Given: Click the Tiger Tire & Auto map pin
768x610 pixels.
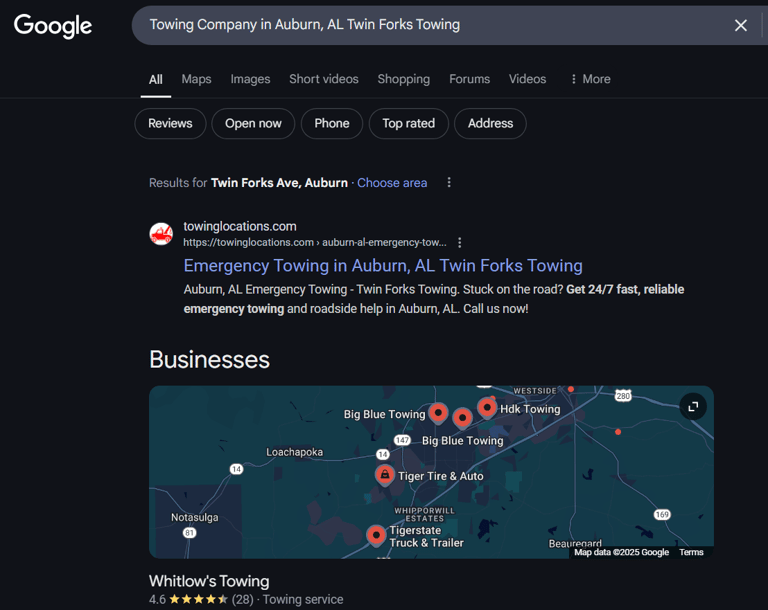Looking at the screenshot, I should click(385, 475).
